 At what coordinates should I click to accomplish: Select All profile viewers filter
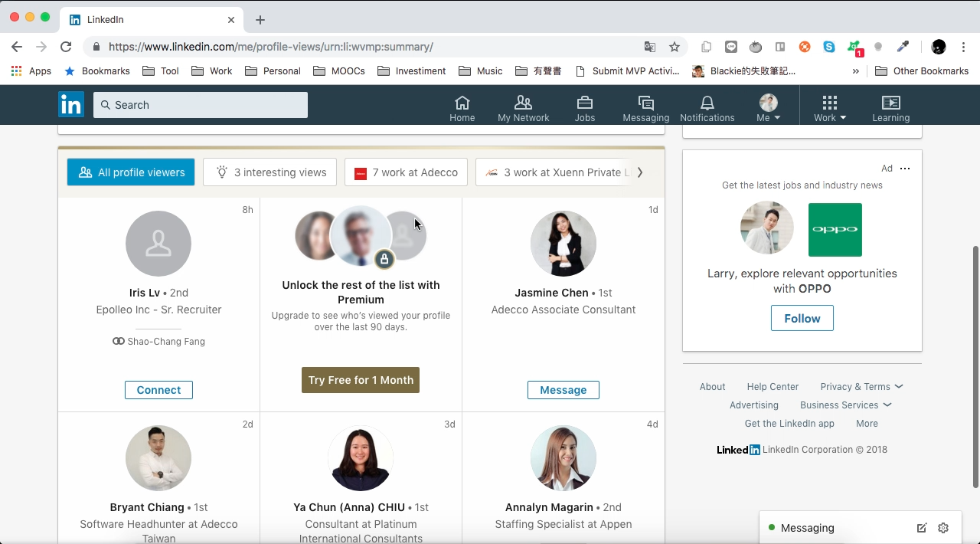pos(131,172)
